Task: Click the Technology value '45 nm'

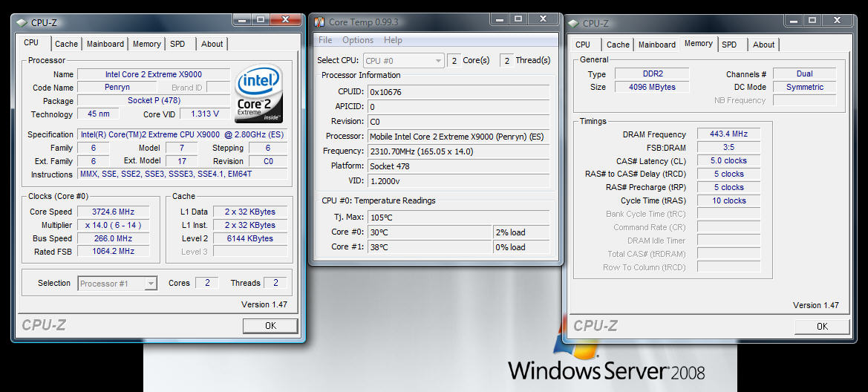Action: click(98, 114)
